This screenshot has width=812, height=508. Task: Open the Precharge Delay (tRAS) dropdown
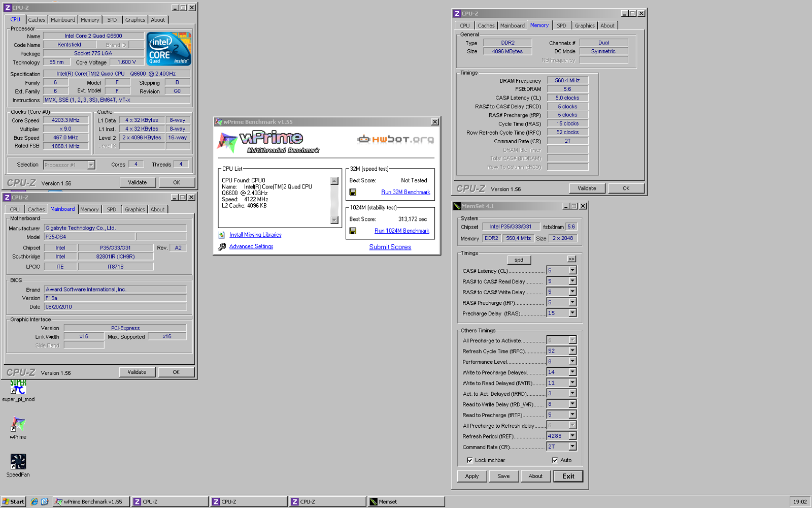pyautogui.click(x=572, y=313)
